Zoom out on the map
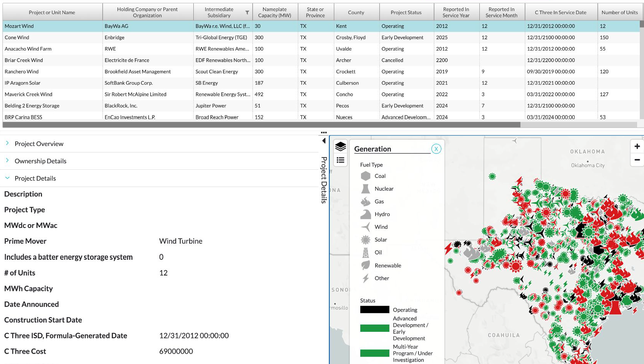Screen dimensions: 644x364 point(637,160)
